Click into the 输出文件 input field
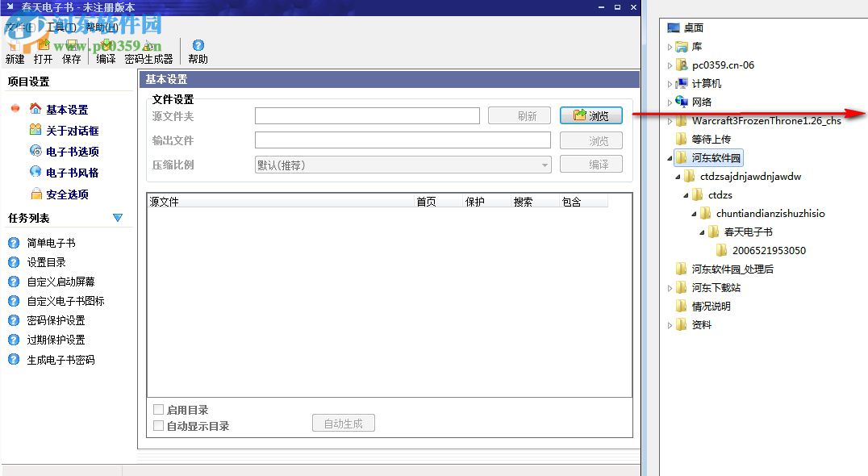 pyautogui.click(x=403, y=140)
